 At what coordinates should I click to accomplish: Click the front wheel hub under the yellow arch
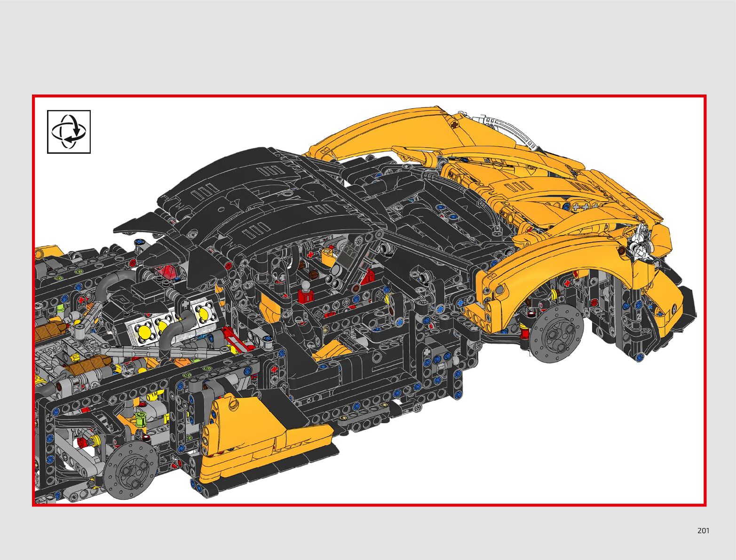(x=557, y=334)
